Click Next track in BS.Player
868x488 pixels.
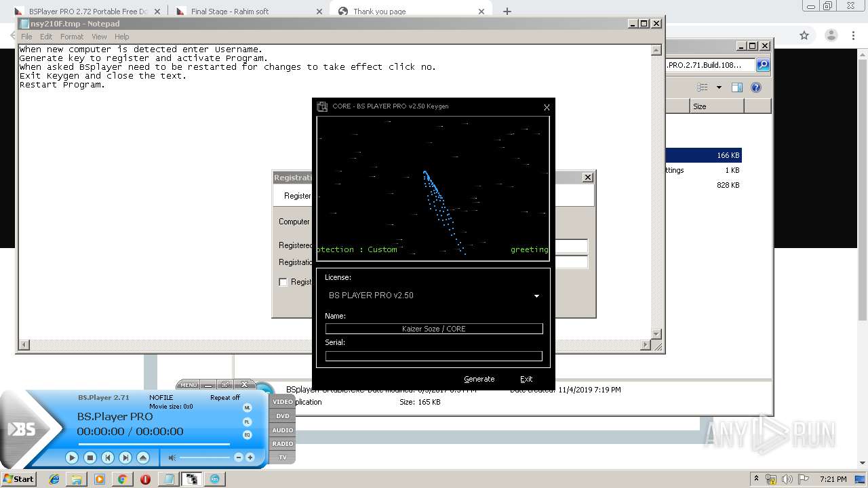(125, 457)
